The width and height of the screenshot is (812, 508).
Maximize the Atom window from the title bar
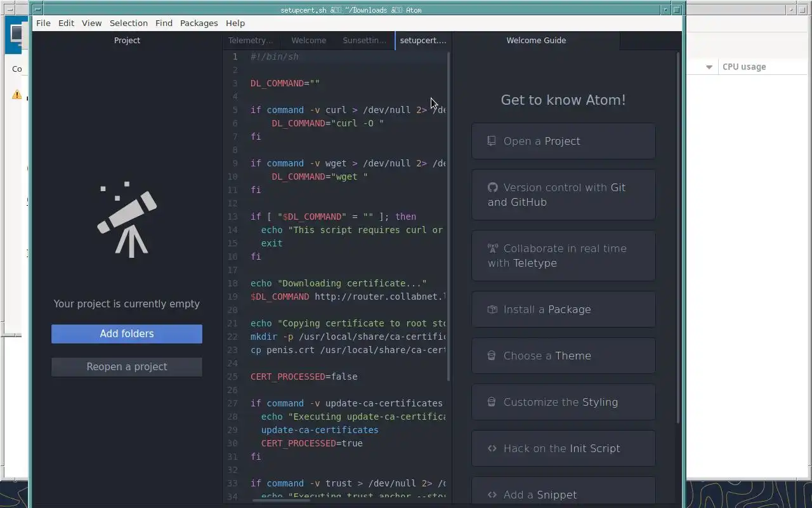tap(676, 10)
